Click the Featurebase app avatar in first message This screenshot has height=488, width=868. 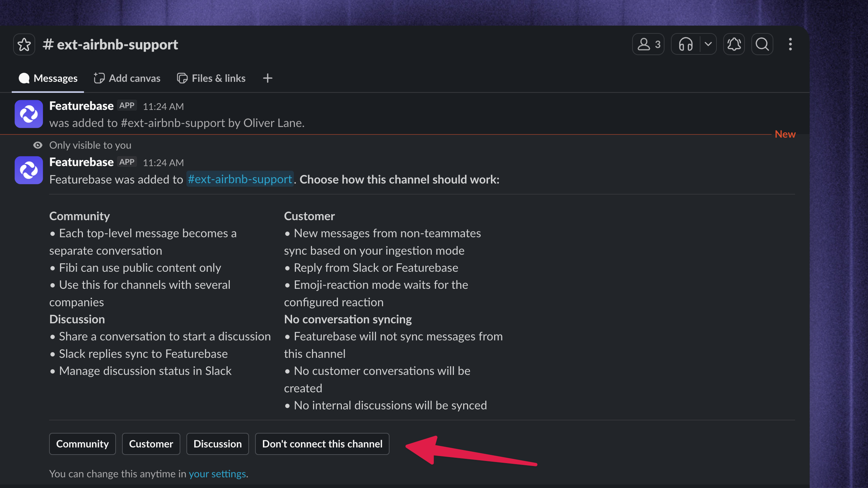pyautogui.click(x=29, y=114)
